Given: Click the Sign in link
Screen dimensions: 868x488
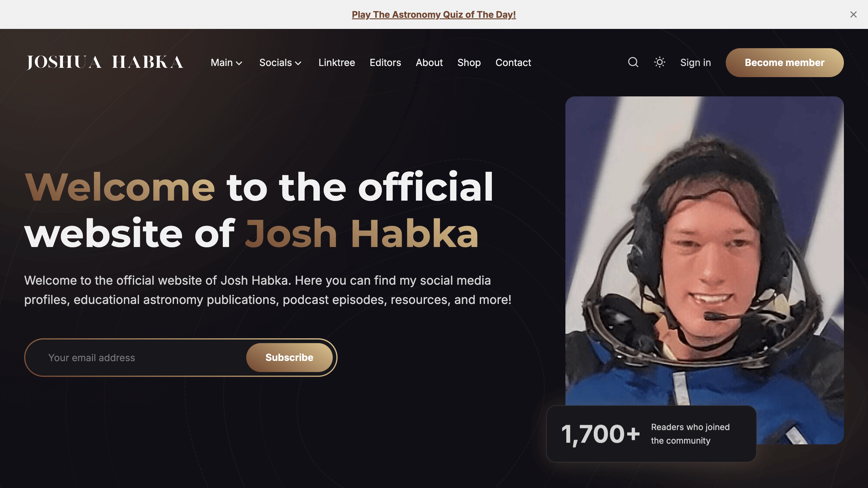Looking at the screenshot, I should click(x=696, y=63).
